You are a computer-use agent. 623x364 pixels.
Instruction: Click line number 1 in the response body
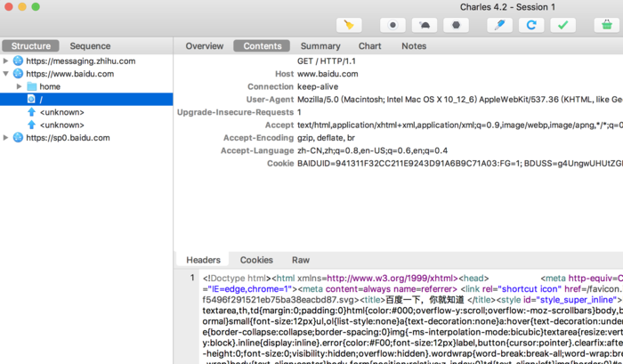pyautogui.click(x=192, y=278)
